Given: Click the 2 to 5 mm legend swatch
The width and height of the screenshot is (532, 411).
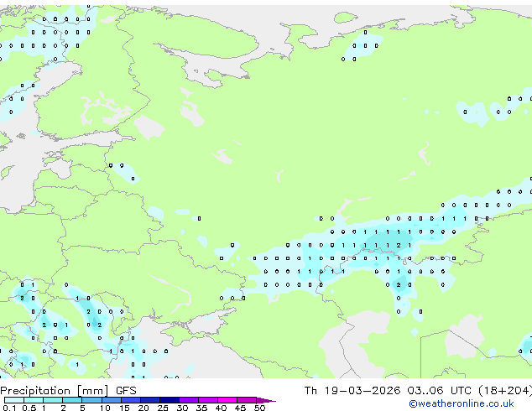Looking at the screenshot, I should [72, 400].
